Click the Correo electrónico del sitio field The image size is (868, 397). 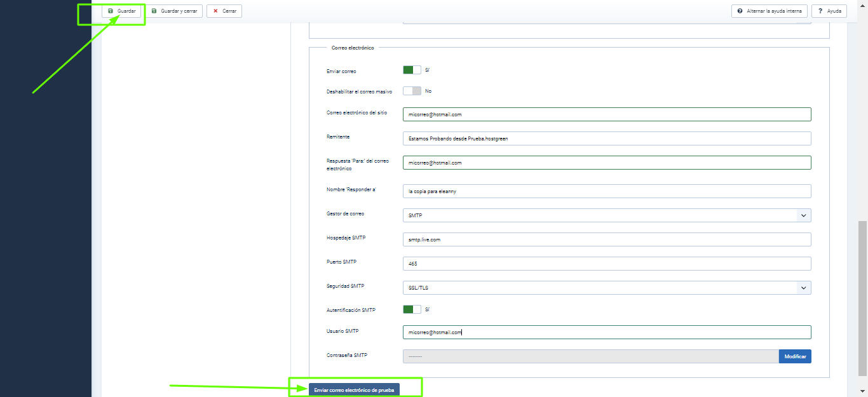[607, 114]
